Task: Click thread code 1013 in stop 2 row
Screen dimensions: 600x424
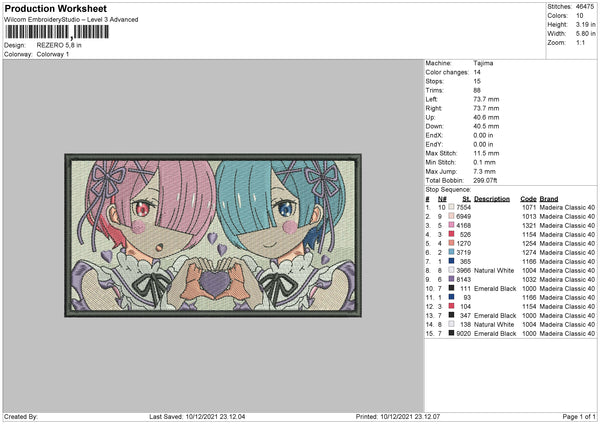Action: tap(529, 217)
